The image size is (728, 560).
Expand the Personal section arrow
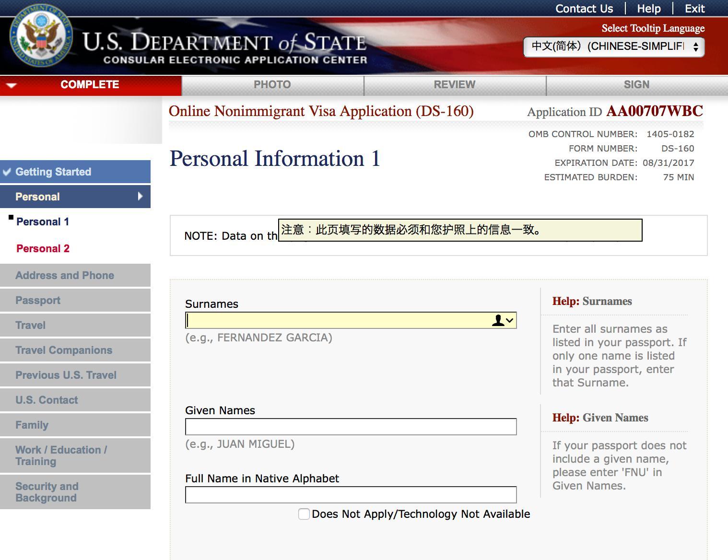(140, 196)
